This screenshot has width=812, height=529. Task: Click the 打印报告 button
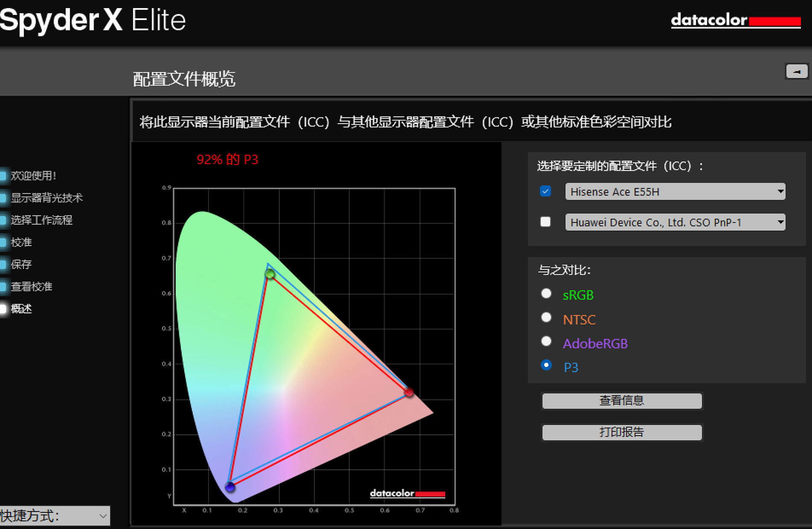coord(622,432)
